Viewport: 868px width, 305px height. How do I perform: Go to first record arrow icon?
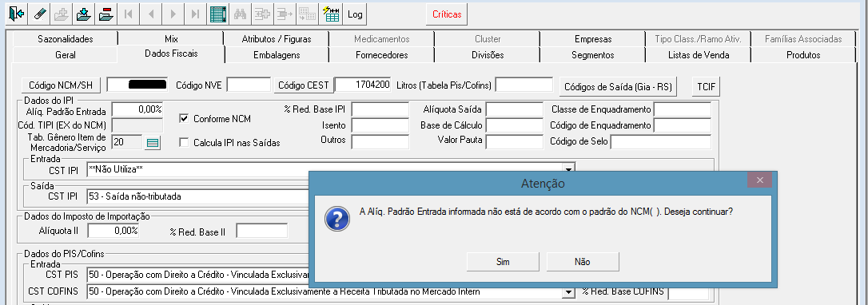tap(128, 14)
